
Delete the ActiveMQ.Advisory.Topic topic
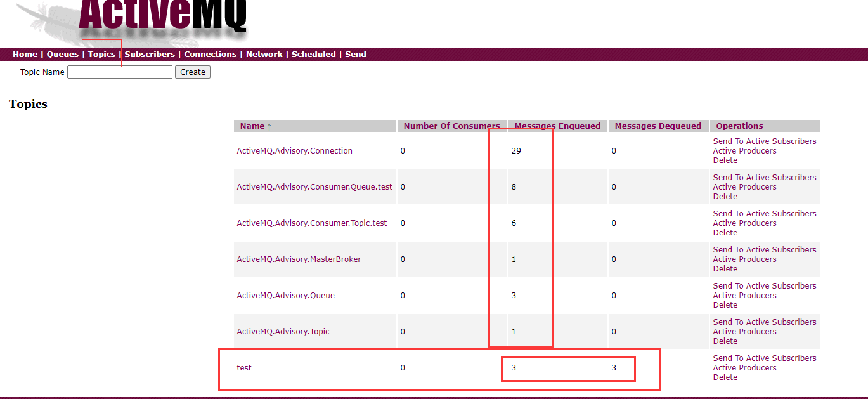click(725, 341)
